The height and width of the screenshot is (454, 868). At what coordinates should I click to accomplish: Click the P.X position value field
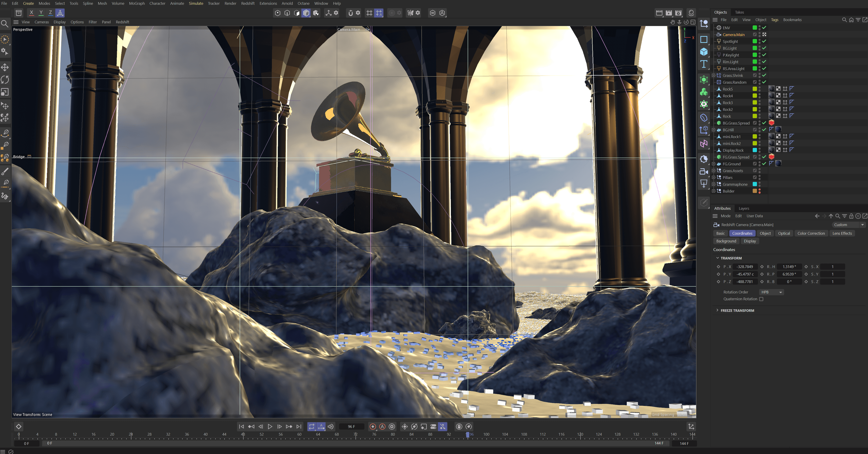click(x=745, y=267)
